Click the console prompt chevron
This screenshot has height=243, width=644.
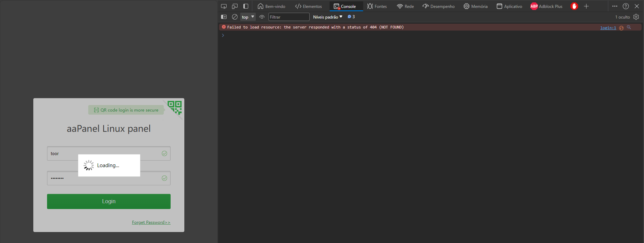tap(223, 35)
